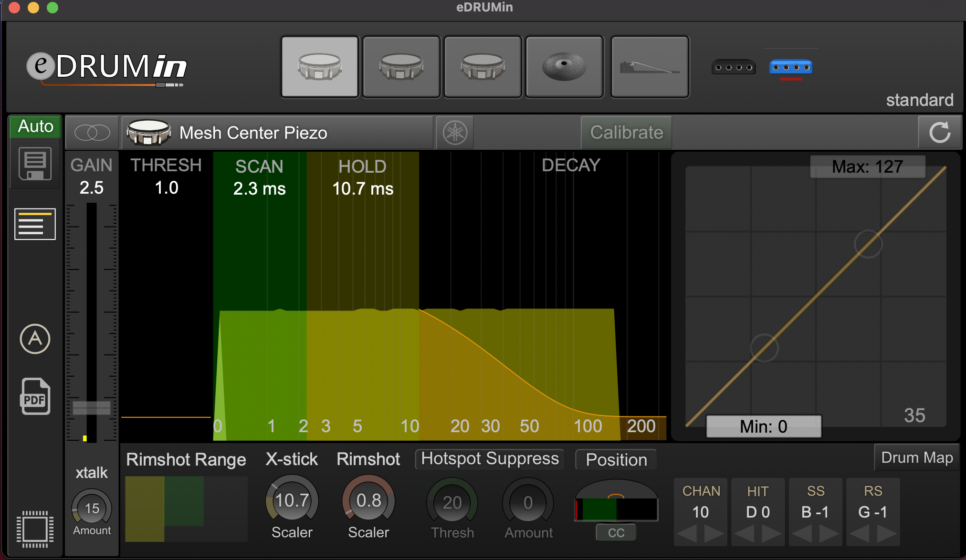Click the Calibrate button
Viewport: 966px width, 560px height.
[x=625, y=133]
